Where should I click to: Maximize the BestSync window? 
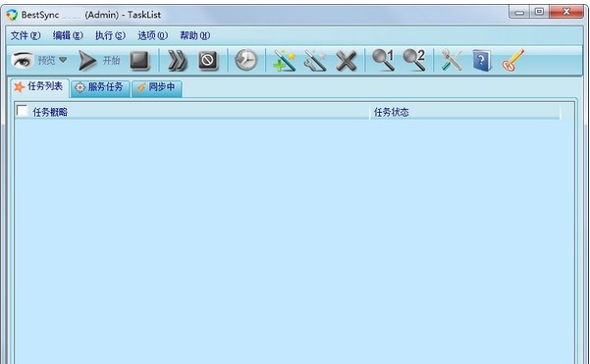point(540,12)
